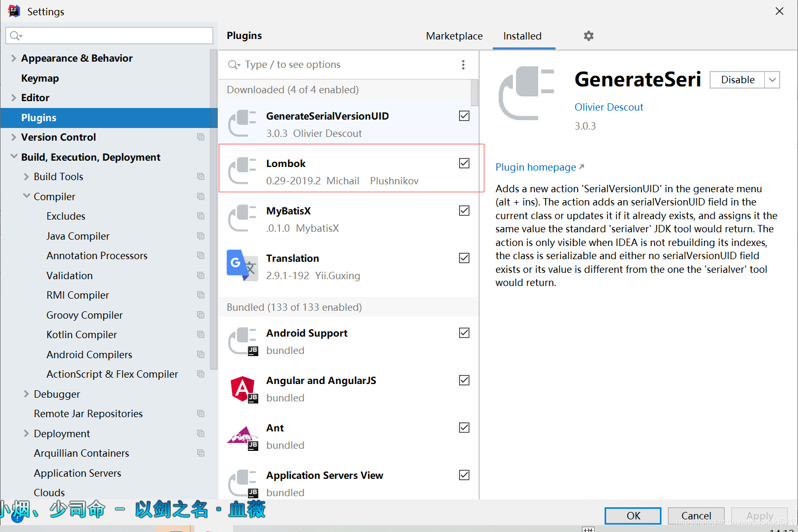Click the Lombok plugin icon
Viewport: 798px width, 532px height.
point(242,171)
